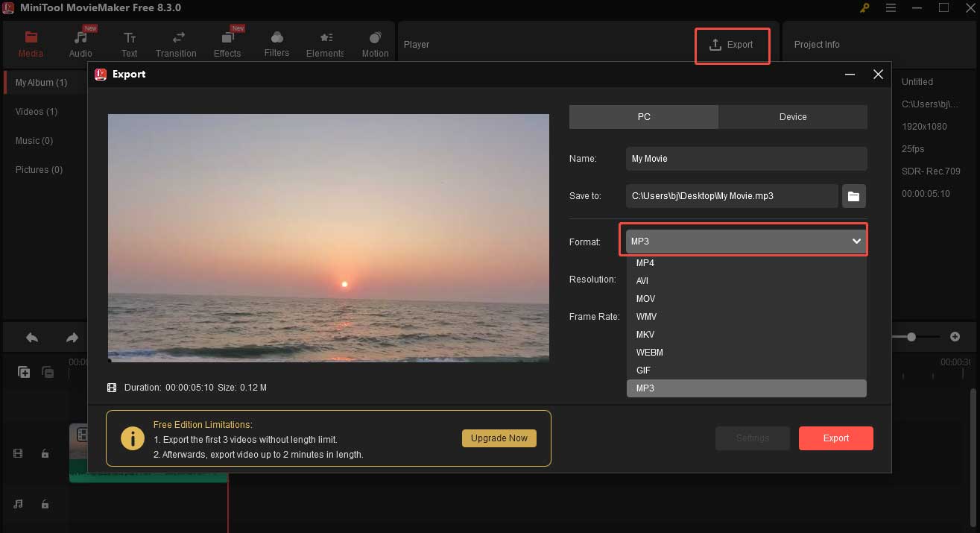Add a new track to the timeline
980x533 pixels.
point(24,372)
